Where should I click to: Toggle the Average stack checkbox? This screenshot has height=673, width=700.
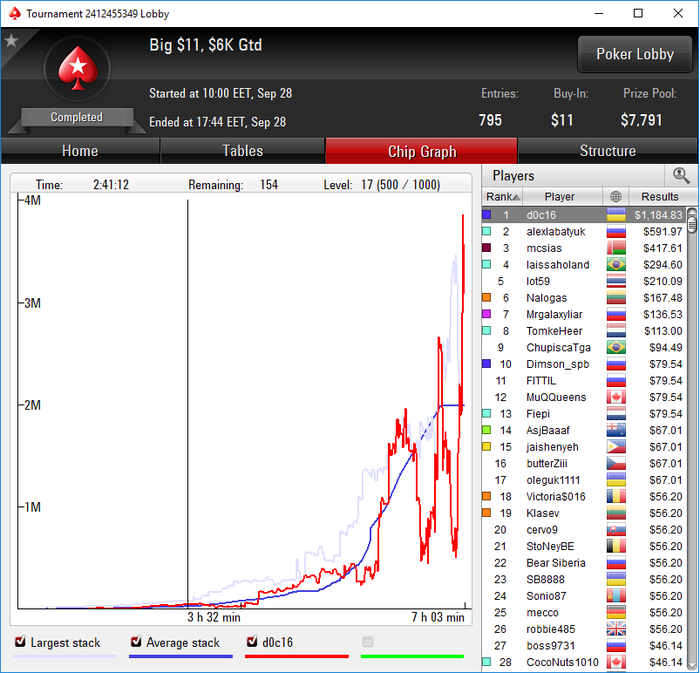click(136, 642)
